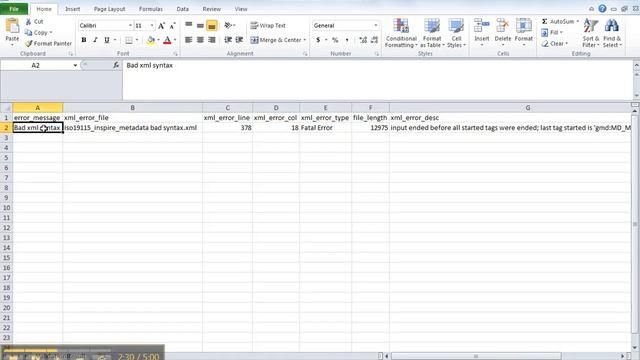Open the Name Box dropdown arrow
Screen dimensions: 640x360
click(75, 65)
